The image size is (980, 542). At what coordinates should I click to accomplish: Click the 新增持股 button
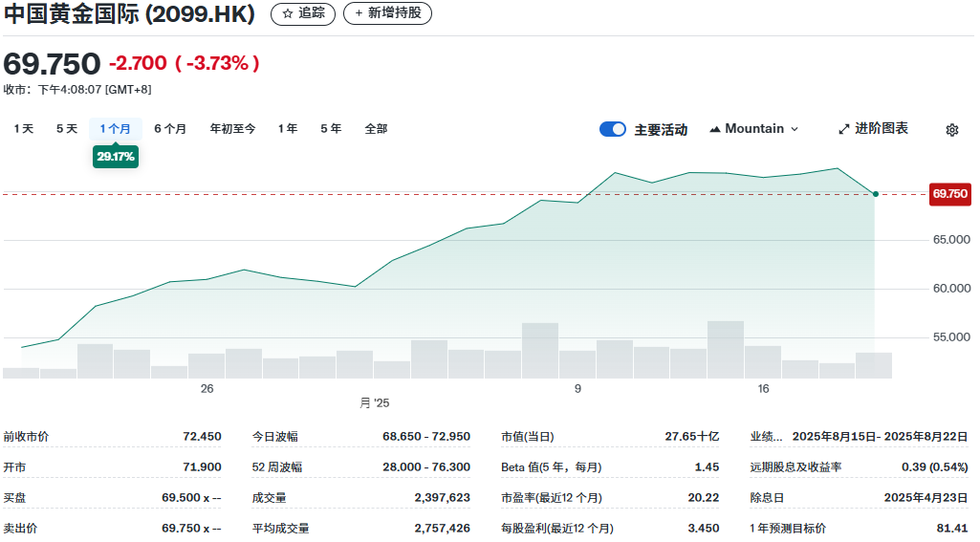point(387,13)
